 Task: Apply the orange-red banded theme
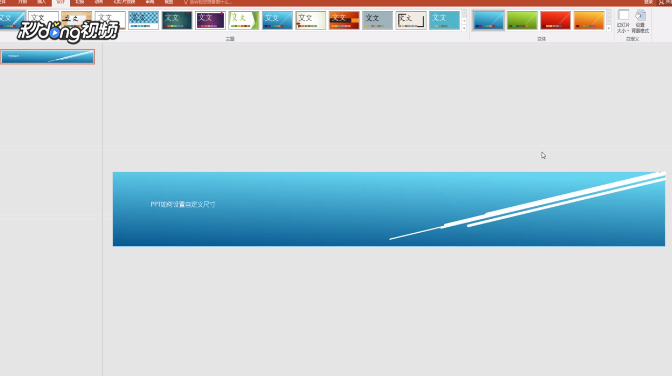[x=344, y=20]
